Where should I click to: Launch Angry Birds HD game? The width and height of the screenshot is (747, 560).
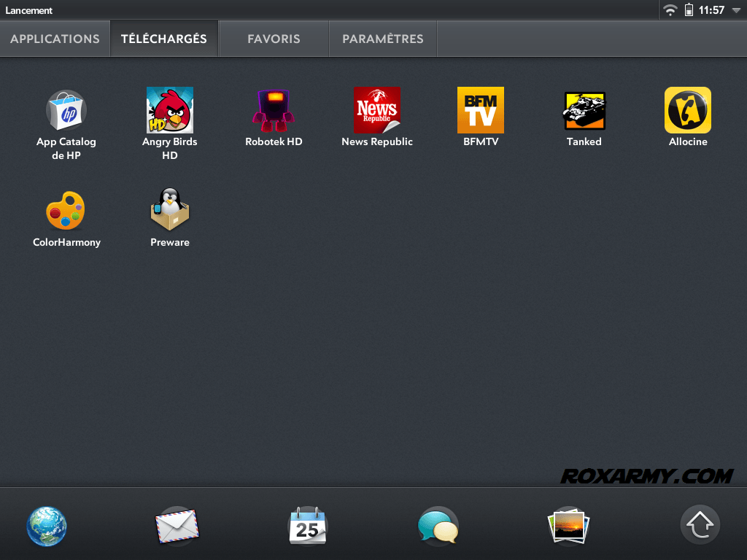click(x=170, y=111)
